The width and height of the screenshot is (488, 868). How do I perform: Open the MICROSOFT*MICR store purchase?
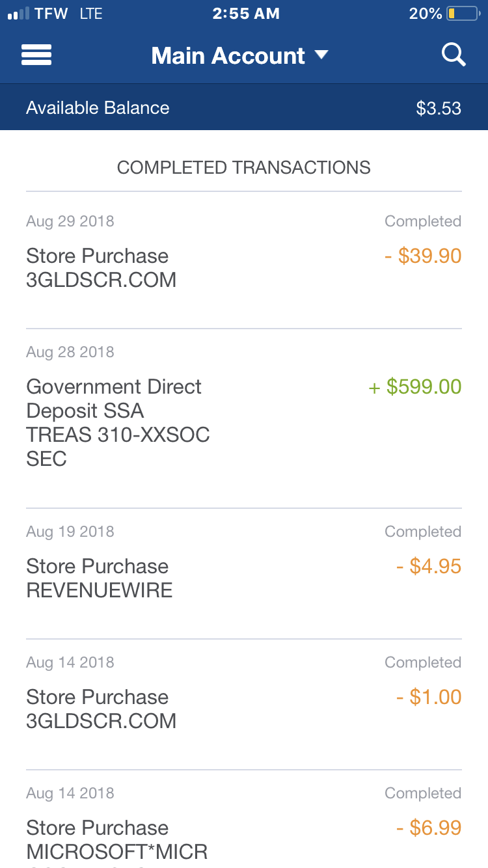coord(244,820)
